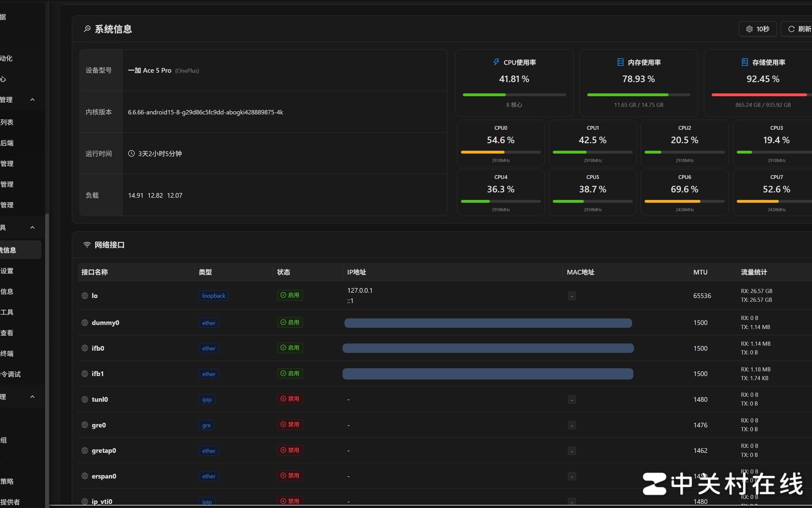Image resolution: width=812 pixels, height=508 pixels.
Task: Click the 启用 status tag for ifb1
Action: pos(290,373)
